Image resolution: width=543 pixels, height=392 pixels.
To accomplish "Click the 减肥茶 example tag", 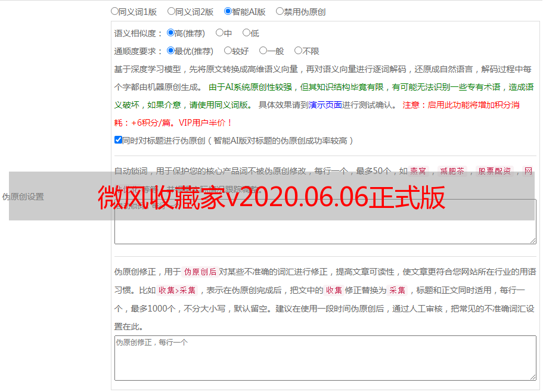I will coord(452,171).
